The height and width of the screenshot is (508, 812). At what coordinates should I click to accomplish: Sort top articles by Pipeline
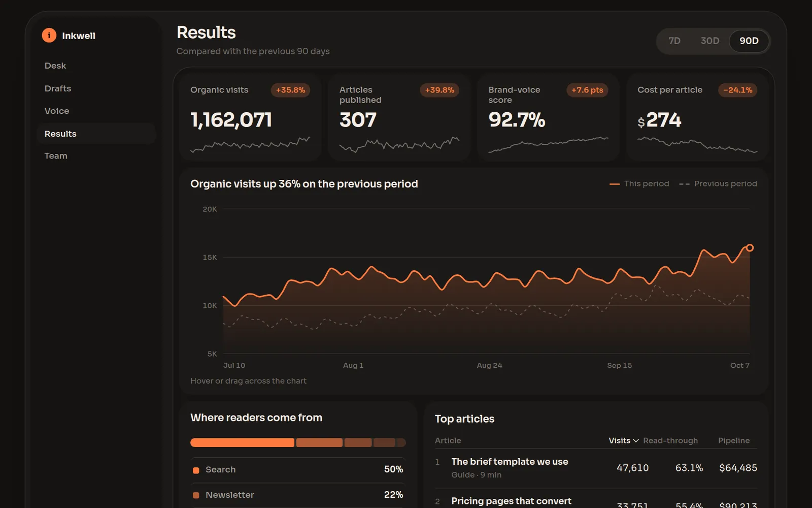click(734, 440)
